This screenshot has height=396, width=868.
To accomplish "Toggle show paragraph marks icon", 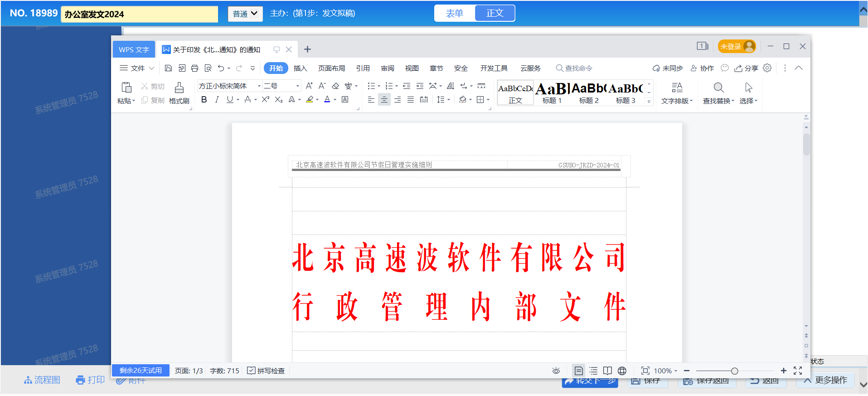I will [x=464, y=86].
